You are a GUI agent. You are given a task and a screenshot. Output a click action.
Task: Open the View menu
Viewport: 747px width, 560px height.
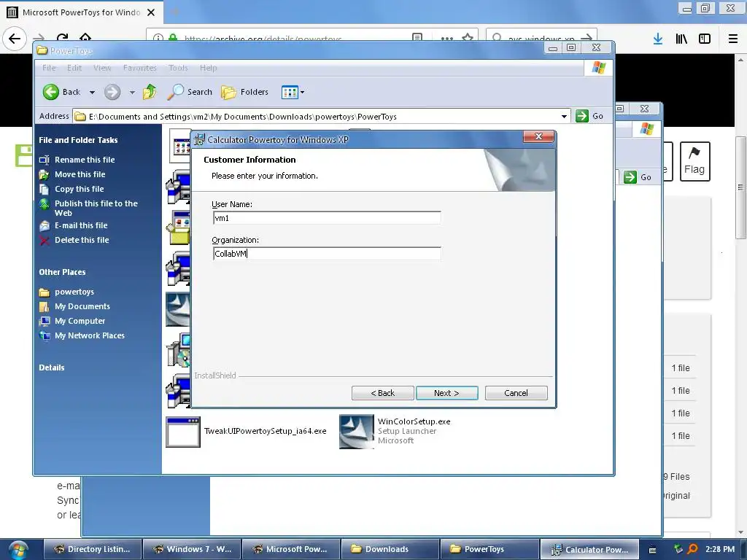click(x=102, y=68)
